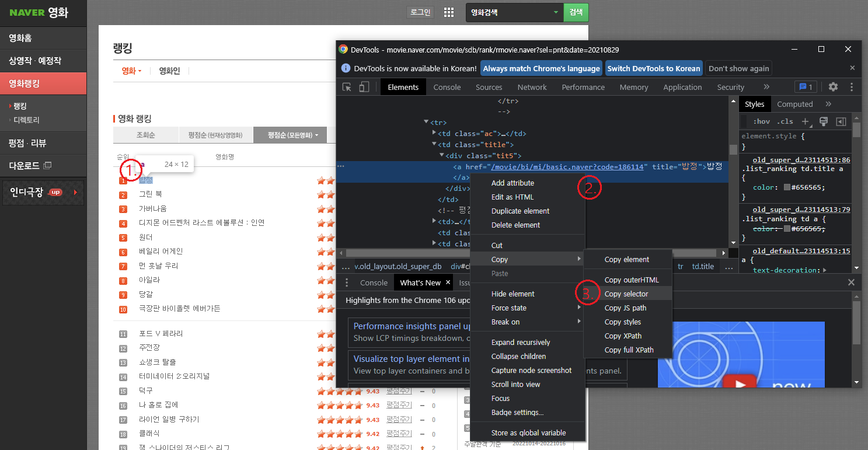
Task: Toggle the device toolbar icon in DevTools
Action: coord(364,87)
